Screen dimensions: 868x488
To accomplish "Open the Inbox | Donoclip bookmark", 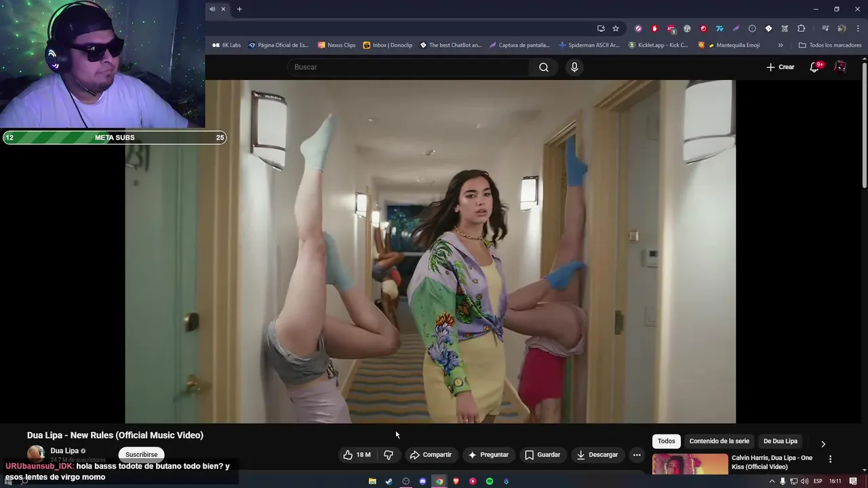I will pyautogui.click(x=388, y=45).
